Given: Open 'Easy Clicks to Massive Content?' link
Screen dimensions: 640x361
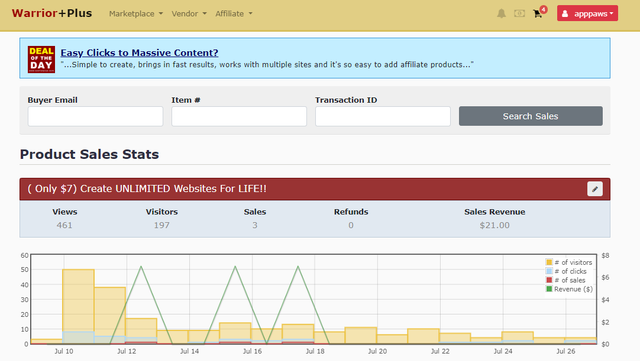Looking at the screenshot, I should coord(139,53).
